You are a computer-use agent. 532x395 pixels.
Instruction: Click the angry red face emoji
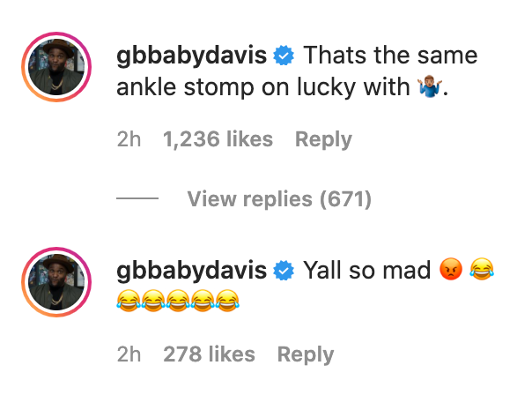[451, 269]
